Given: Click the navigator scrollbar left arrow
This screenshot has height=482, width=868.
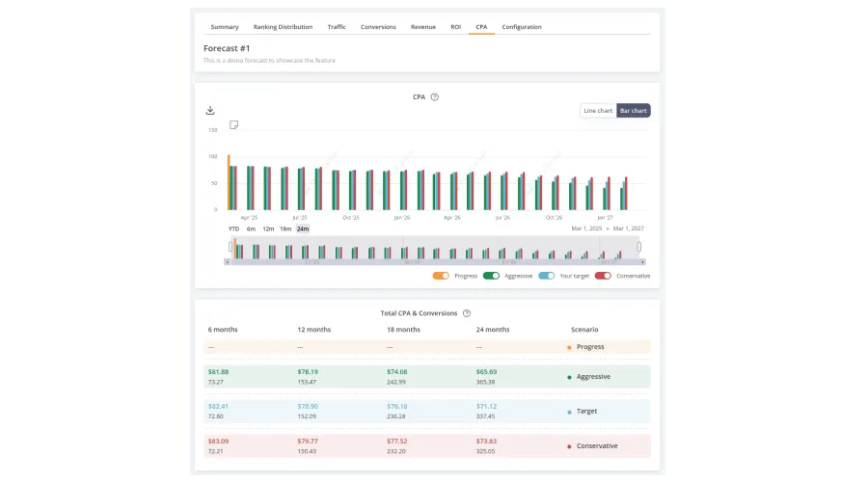Looking at the screenshot, I should coord(228,261).
